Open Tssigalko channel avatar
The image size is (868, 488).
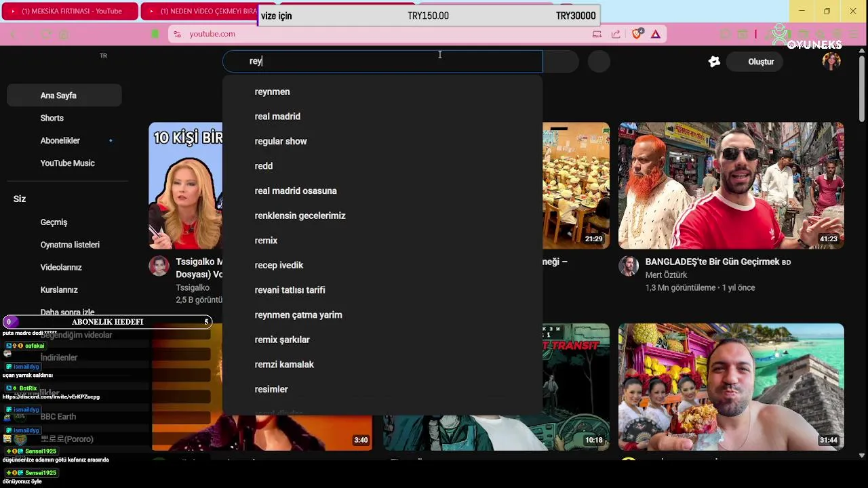[159, 266]
